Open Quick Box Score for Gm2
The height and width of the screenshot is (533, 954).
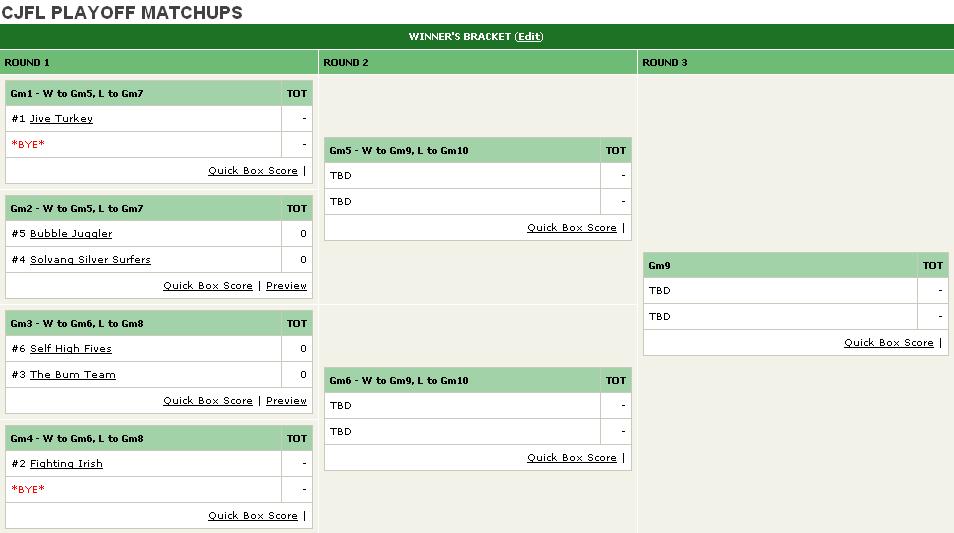tap(208, 286)
